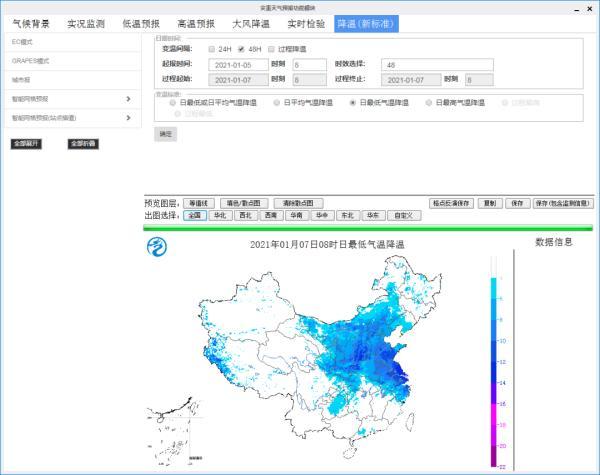Click the 全部展开 expand-all button

26,143
